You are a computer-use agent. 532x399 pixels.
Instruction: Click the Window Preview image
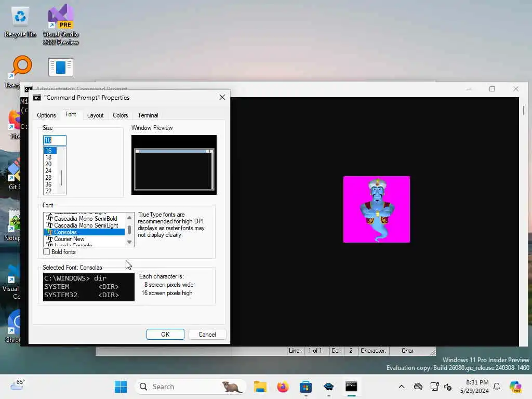174,165
